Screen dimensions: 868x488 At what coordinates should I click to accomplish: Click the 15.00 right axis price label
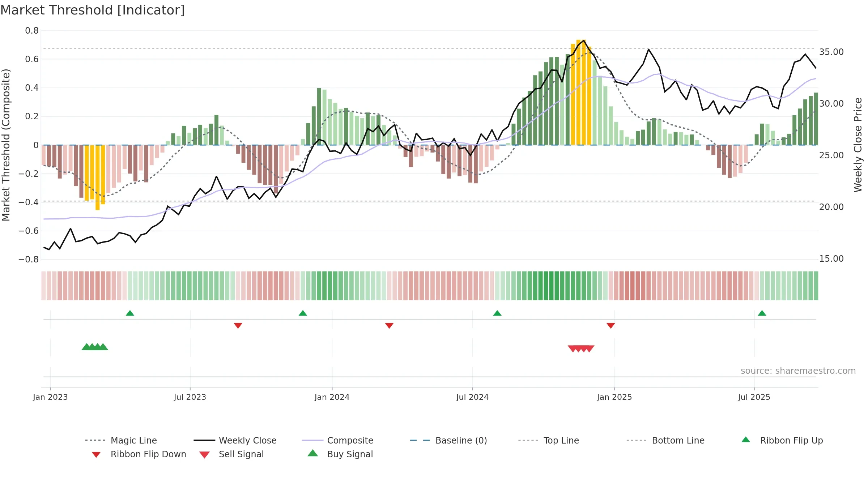tap(831, 259)
